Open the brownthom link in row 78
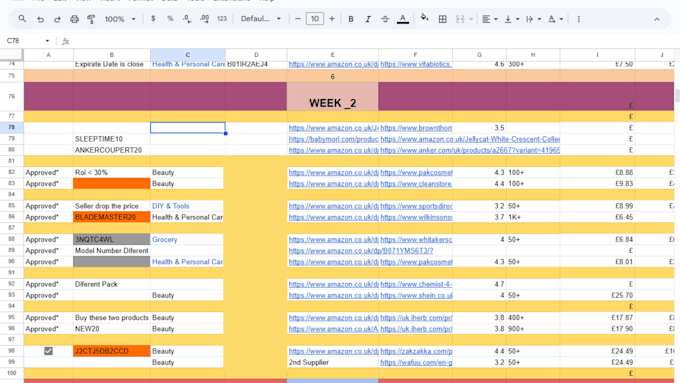 (x=416, y=128)
